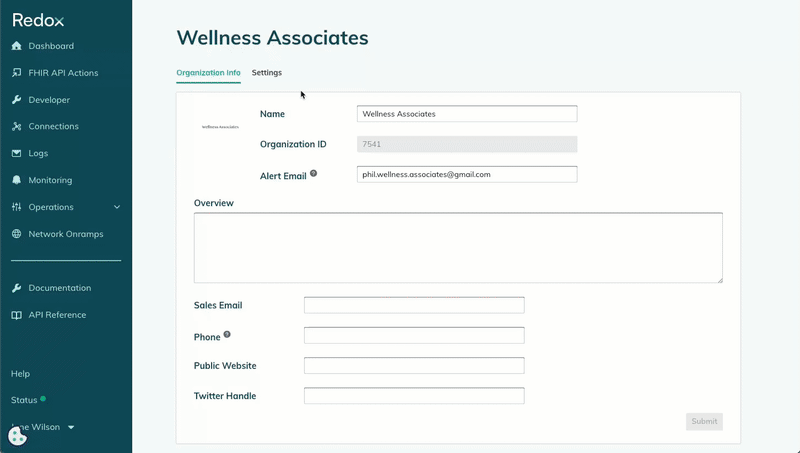The width and height of the screenshot is (800, 453).
Task: Click the Network Onramps globe icon
Action: [x=16, y=234]
